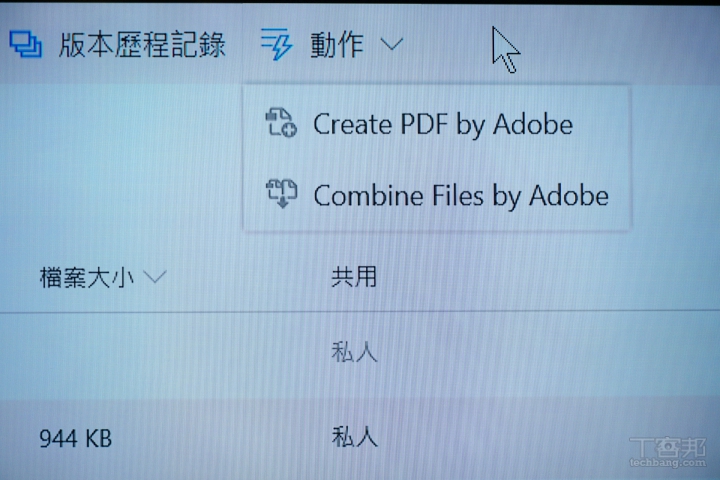Collapse the 動作 dropdown chevron
The width and height of the screenshot is (720, 480).
click(392, 45)
